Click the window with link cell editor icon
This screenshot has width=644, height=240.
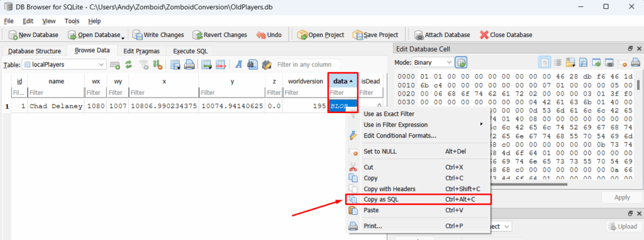coord(609,62)
